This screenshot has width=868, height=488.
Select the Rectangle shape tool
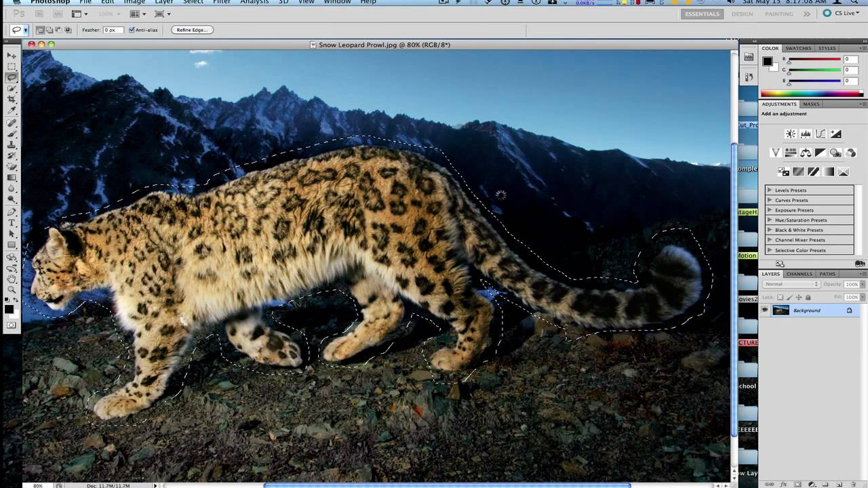coord(12,245)
